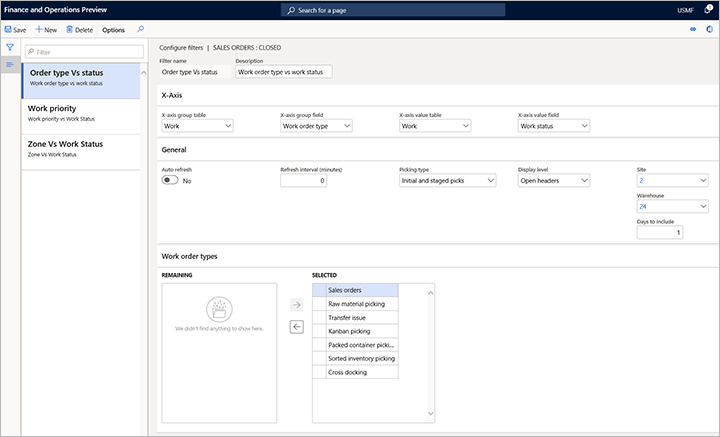Image resolution: width=720 pixels, height=437 pixels.
Task: Click the Office app icon at top right
Action: click(709, 30)
